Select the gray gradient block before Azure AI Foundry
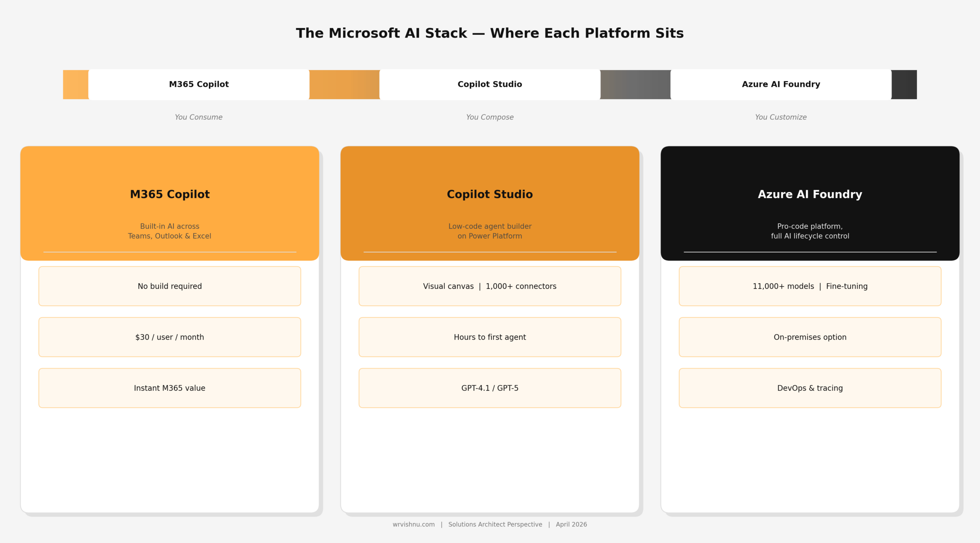Screen dimensions: 980x543 [x=635, y=84]
